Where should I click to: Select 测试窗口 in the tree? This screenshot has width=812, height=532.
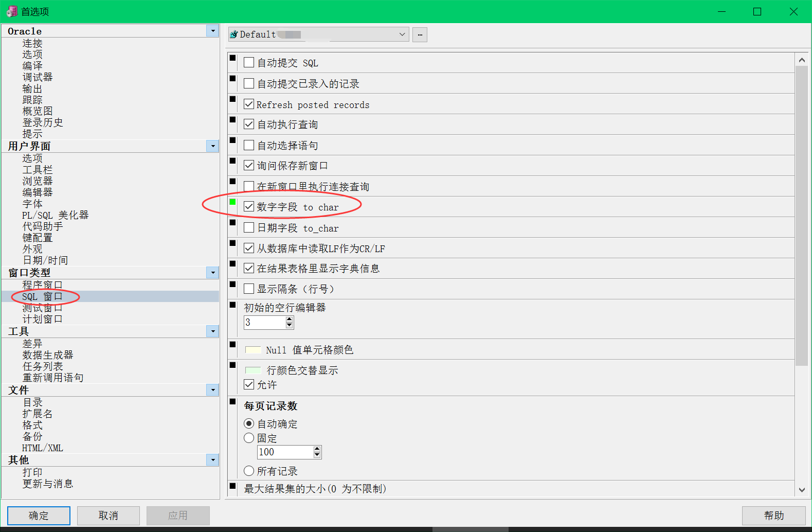(43, 308)
